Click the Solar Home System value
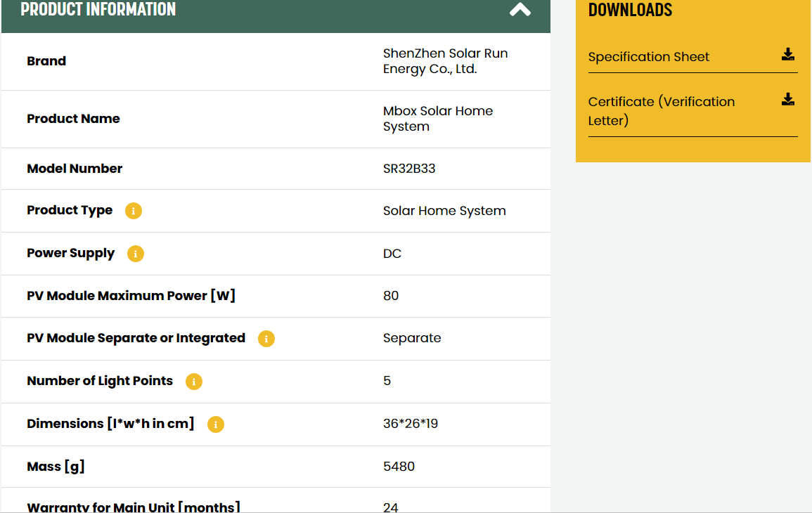812x513 pixels. (x=444, y=211)
